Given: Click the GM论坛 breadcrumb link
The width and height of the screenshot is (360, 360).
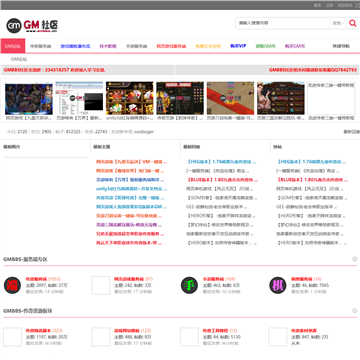Looking at the screenshot, I should point(19,59).
